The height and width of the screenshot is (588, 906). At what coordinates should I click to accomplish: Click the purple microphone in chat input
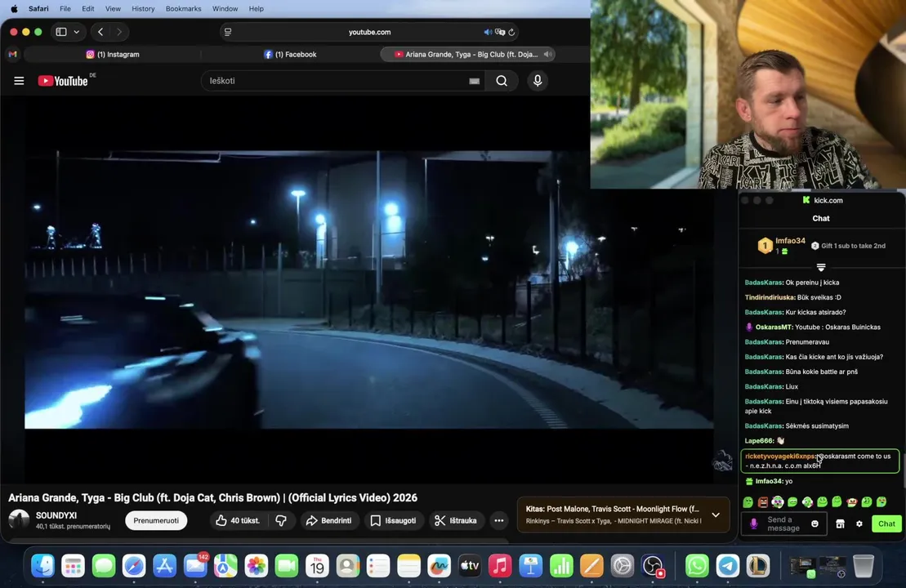753,523
